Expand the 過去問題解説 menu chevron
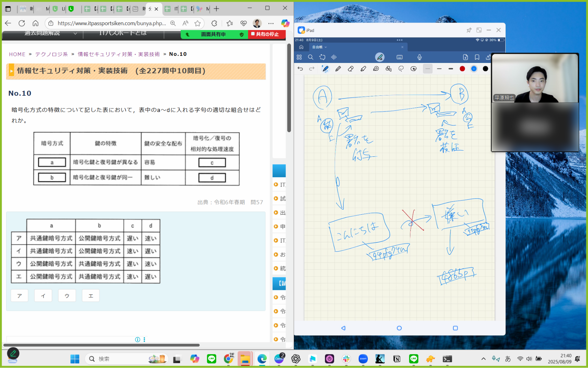The width and height of the screenshot is (588, 368). tap(75, 33)
